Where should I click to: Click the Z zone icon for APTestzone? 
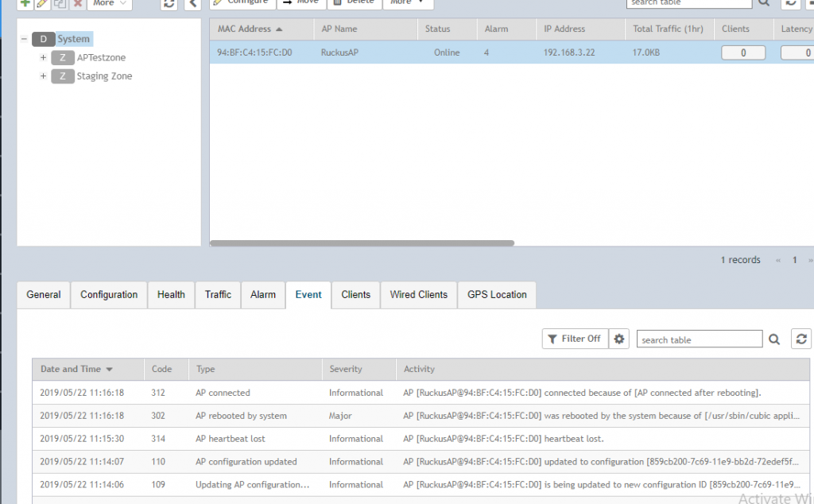pos(62,58)
